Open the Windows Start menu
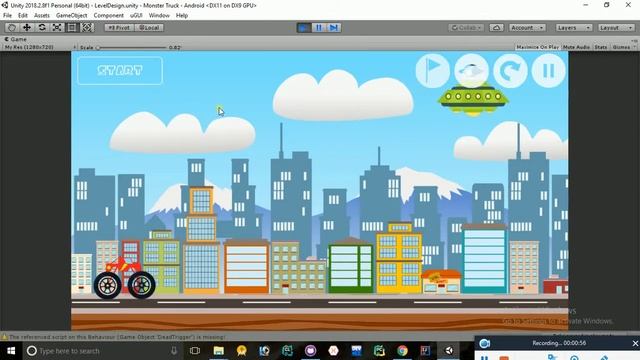This screenshot has width=640, height=360. (11, 351)
